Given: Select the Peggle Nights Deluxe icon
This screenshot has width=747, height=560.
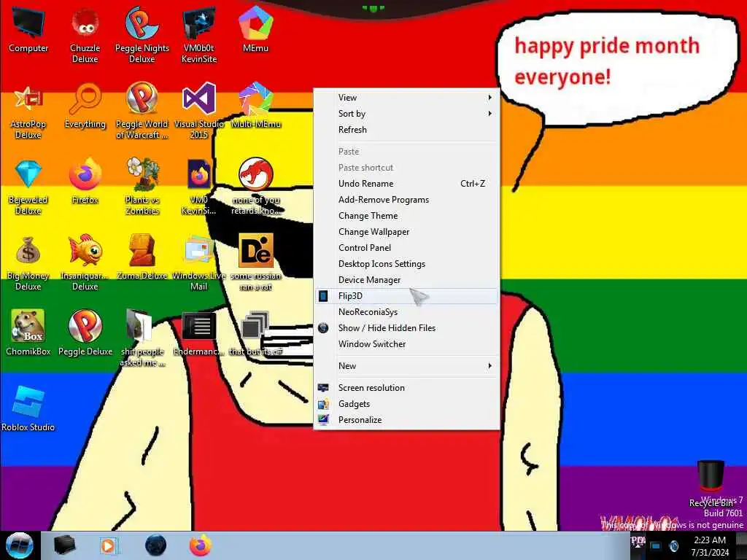Looking at the screenshot, I should tap(142, 36).
